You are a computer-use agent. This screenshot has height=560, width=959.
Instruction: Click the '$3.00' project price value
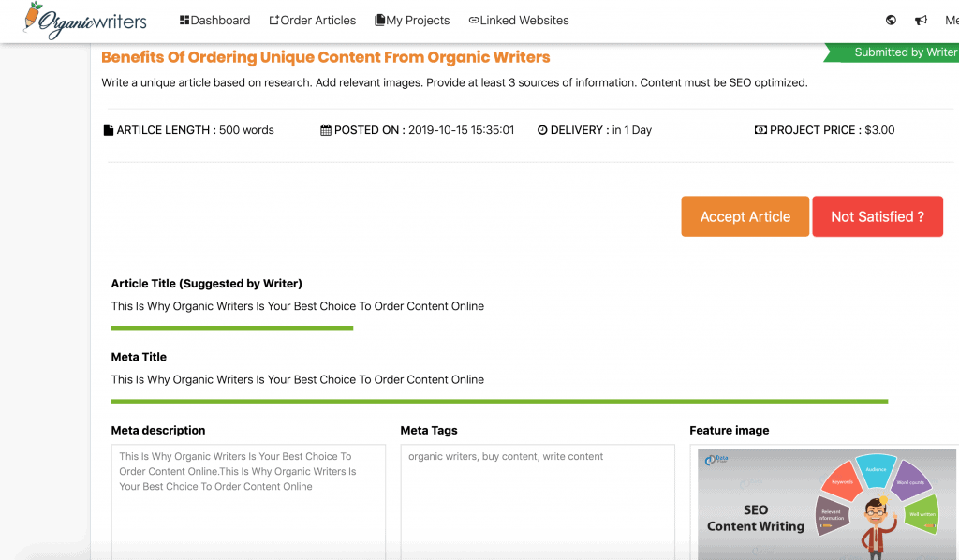(x=879, y=130)
